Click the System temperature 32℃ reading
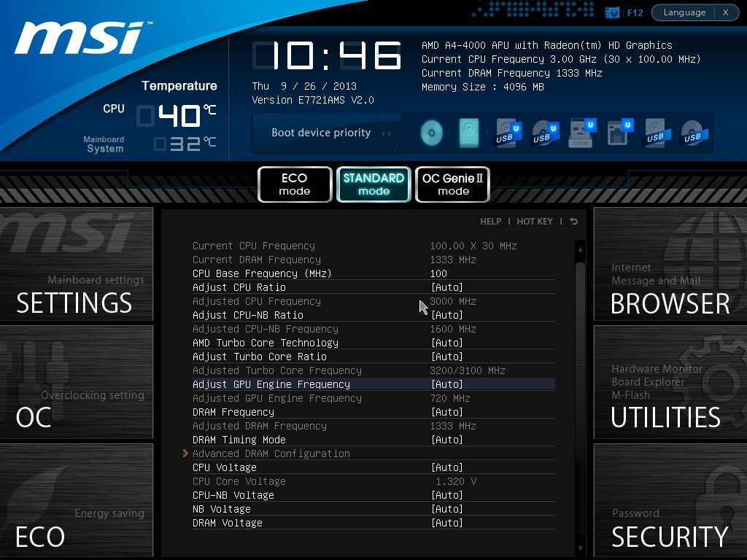The width and height of the screenshot is (747, 560). (185, 144)
